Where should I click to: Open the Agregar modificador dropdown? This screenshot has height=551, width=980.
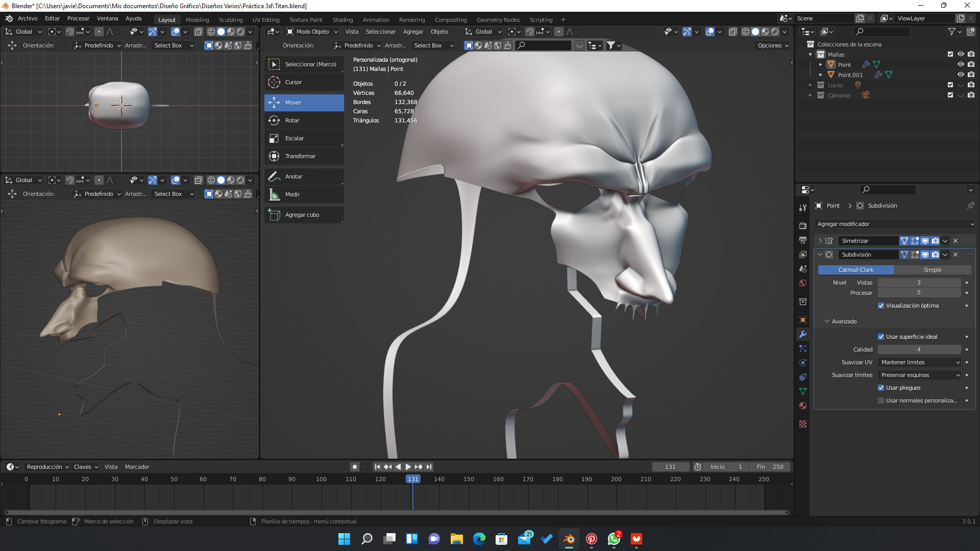click(895, 224)
